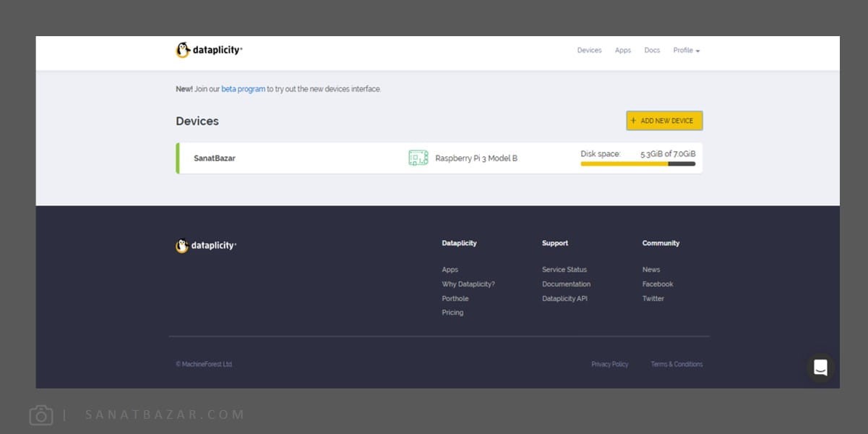Image resolution: width=868 pixels, height=434 pixels.
Task: Open the Why Dataplicity? footer link
Action: (x=468, y=284)
